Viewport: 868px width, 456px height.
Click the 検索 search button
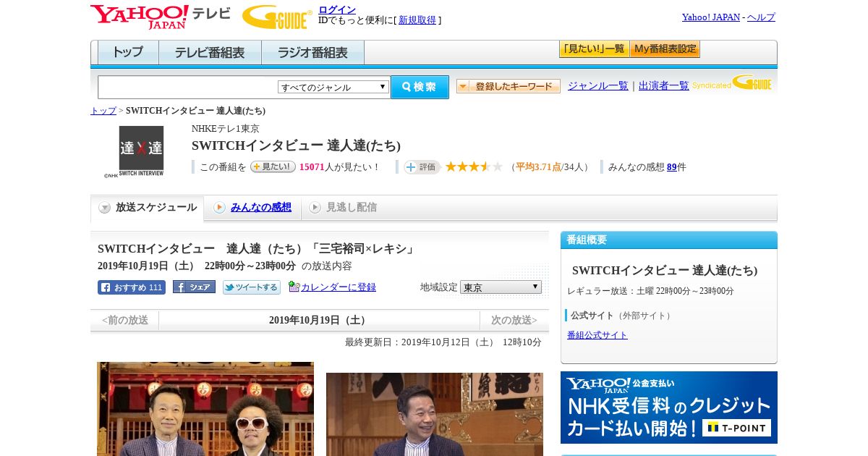[x=420, y=87]
